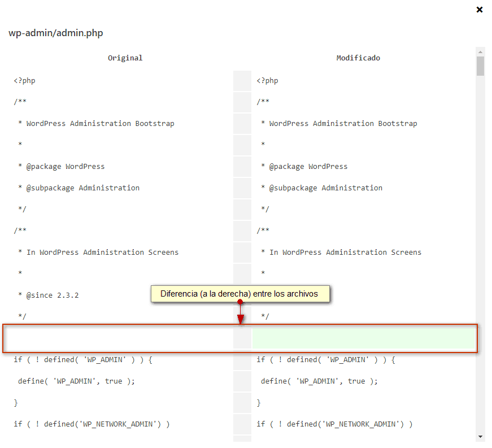This screenshot has width=492, height=448.
Task: Click "if ( ! defined( 'WP_ADMIN' ) ) {" in Original
Action: (83, 360)
